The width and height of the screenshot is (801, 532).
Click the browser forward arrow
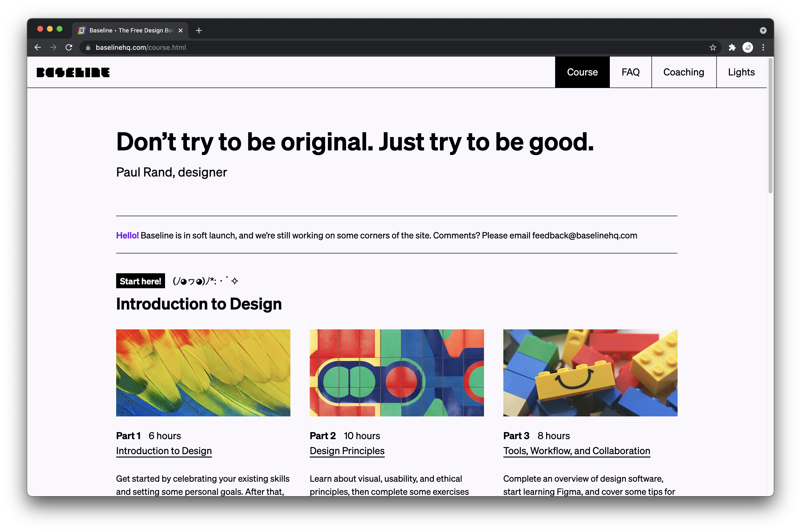53,47
